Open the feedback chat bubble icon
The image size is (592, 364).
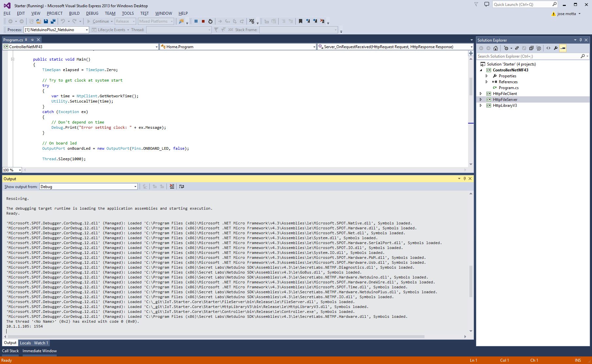click(x=487, y=4)
